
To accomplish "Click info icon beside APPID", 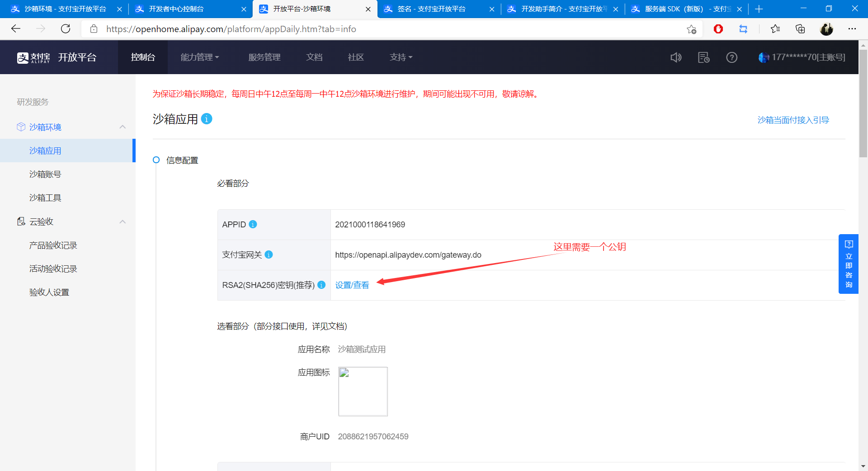I will 253,224.
